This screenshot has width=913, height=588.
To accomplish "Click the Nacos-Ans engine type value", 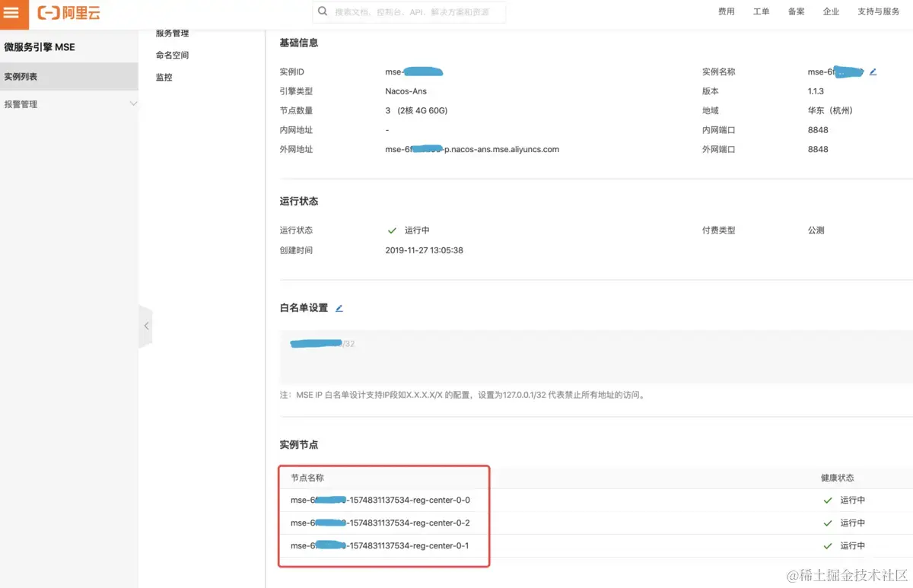I will pos(406,91).
